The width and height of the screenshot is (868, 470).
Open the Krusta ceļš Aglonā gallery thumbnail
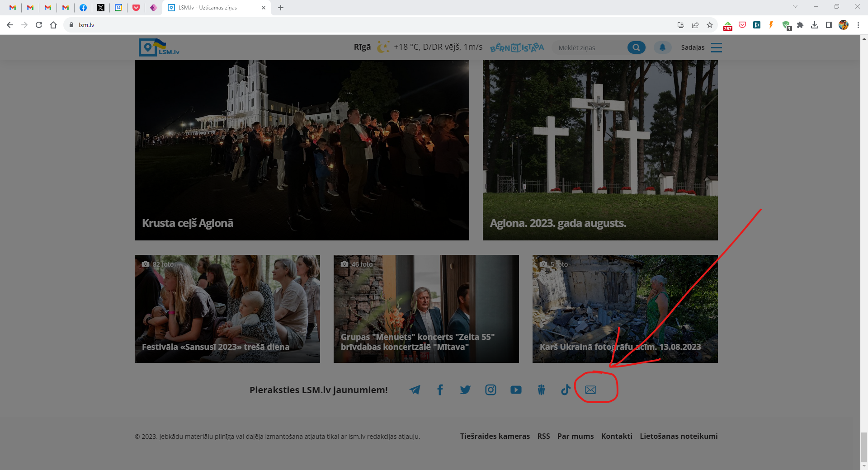pyautogui.click(x=302, y=150)
